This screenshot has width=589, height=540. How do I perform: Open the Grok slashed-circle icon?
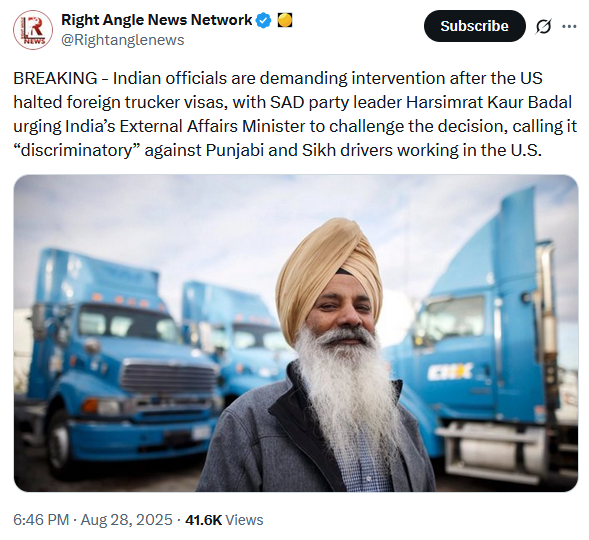tap(543, 26)
